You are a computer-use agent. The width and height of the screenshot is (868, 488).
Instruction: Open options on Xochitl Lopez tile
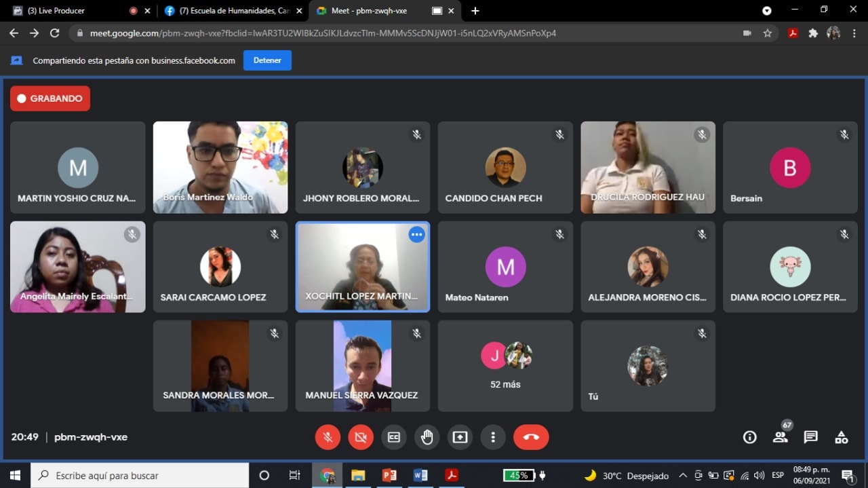pyautogui.click(x=416, y=235)
